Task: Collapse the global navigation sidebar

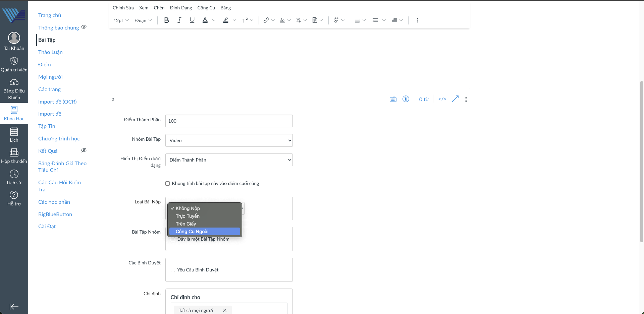Action: (x=14, y=307)
